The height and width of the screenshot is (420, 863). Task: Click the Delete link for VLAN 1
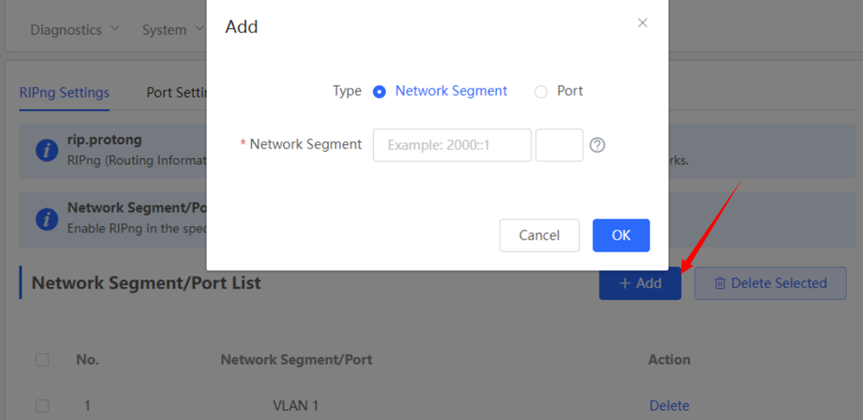point(669,406)
